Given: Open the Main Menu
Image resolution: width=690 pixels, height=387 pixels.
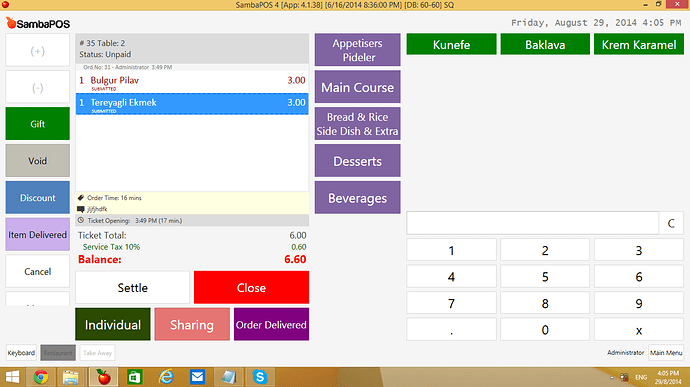Looking at the screenshot, I should point(666,353).
